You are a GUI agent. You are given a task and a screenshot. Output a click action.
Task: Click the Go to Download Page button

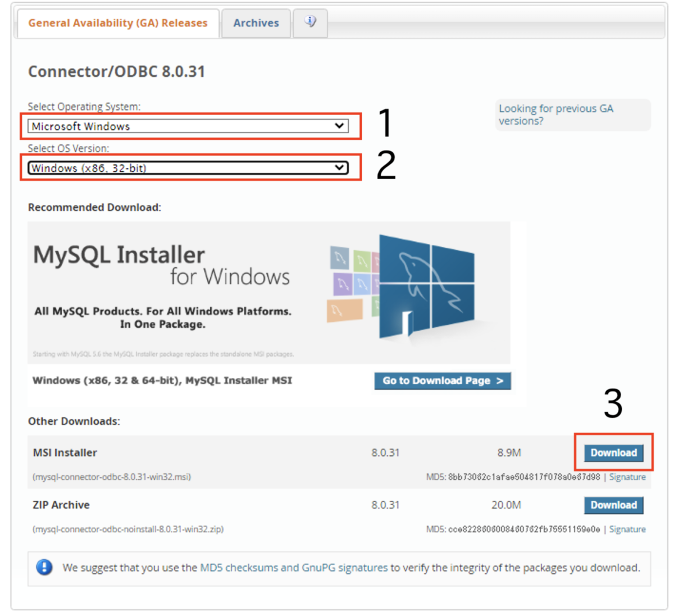pos(443,381)
